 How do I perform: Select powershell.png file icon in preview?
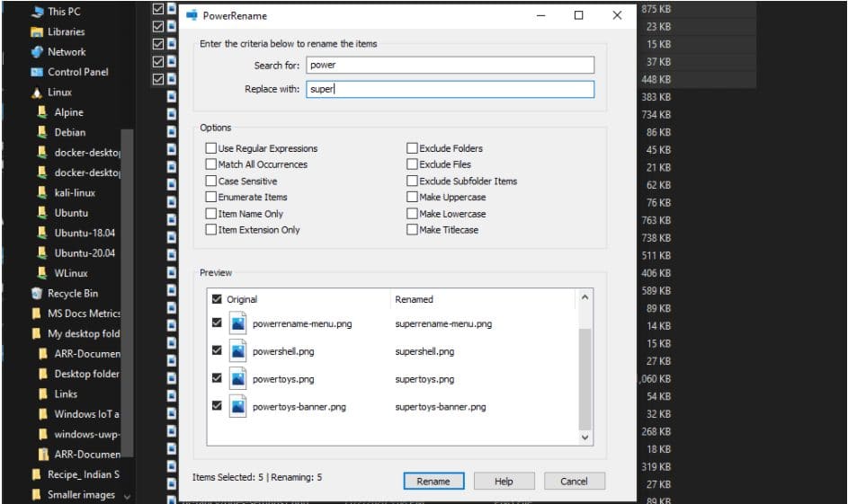coord(237,351)
